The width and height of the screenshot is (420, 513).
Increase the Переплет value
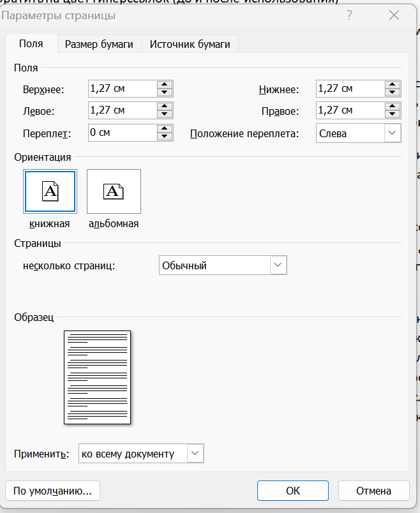click(164, 129)
